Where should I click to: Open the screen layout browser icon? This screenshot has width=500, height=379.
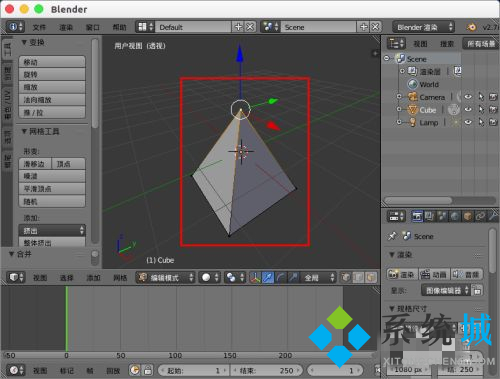pyautogui.click(x=145, y=27)
